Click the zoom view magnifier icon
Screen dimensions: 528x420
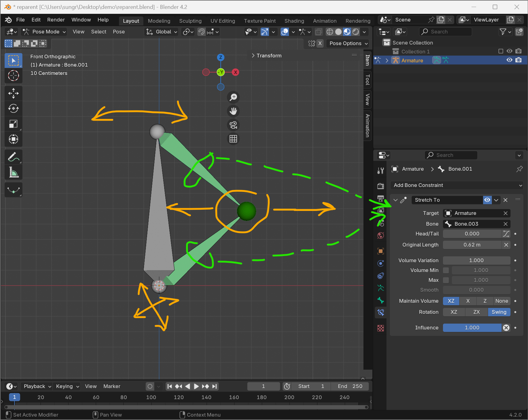pyautogui.click(x=233, y=97)
